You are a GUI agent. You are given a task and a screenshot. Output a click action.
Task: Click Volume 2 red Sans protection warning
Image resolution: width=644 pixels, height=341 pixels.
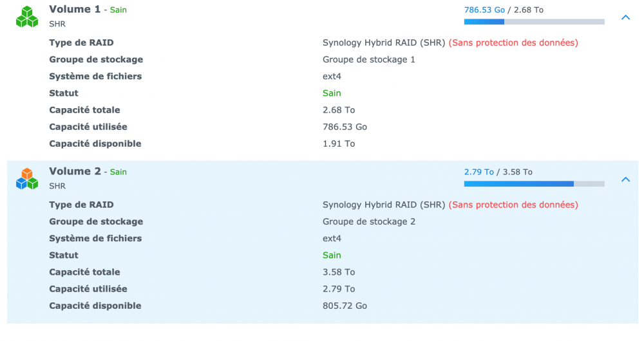tap(513, 205)
